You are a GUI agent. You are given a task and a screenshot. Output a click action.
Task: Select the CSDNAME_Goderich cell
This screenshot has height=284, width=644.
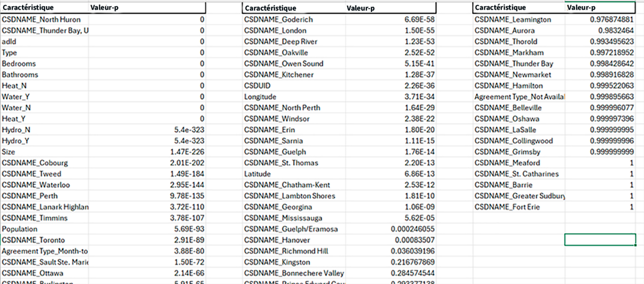[278, 19]
